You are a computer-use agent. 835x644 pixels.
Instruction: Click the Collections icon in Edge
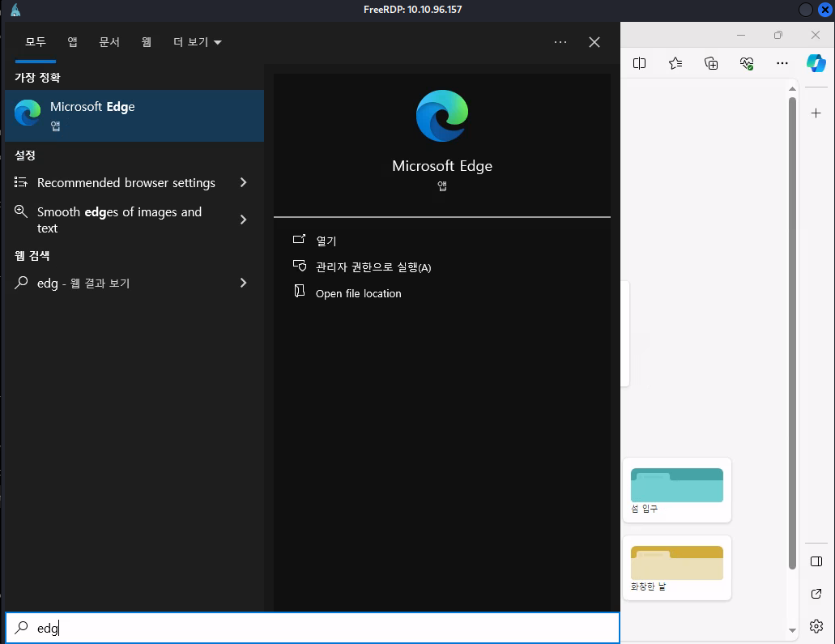point(711,63)
